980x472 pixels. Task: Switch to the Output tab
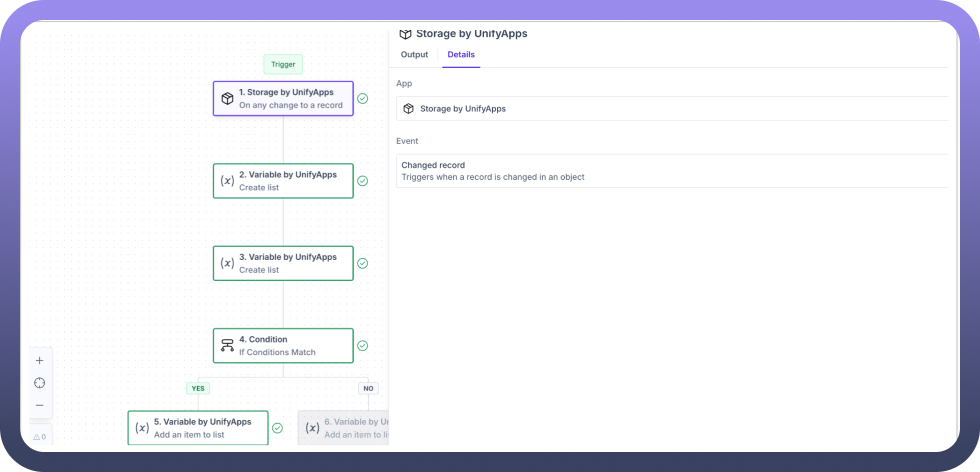click(x=414, y=54)
